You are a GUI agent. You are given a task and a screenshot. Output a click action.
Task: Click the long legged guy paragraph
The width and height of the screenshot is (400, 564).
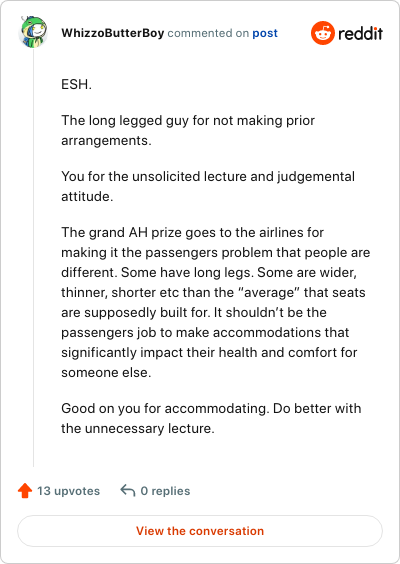188,130
